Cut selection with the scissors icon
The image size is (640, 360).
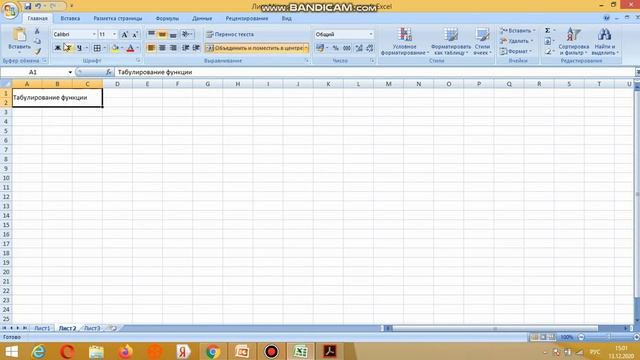click(x=37, y=31)
